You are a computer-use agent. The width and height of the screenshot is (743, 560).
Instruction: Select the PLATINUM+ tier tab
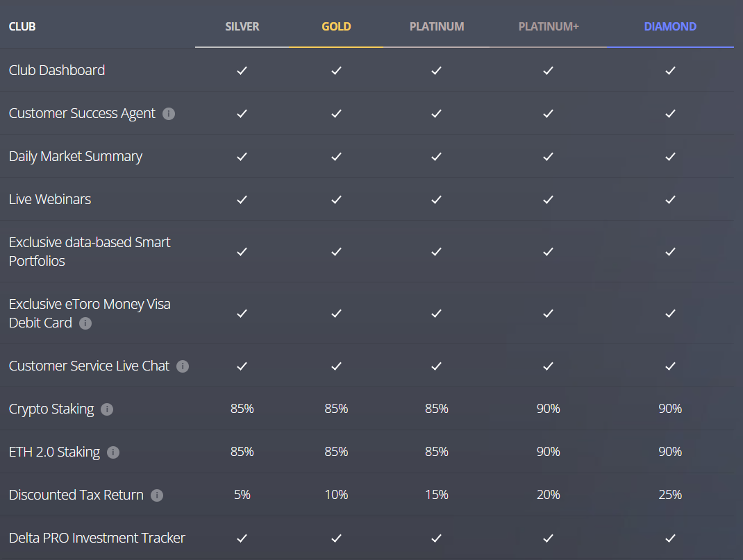[549, 26]
